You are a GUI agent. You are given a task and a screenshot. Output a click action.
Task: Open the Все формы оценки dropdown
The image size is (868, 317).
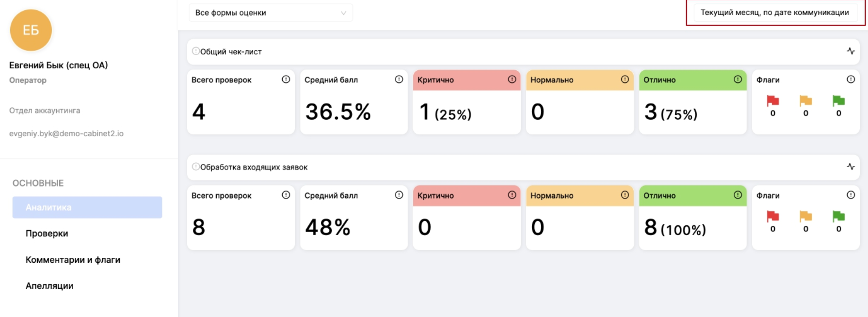coord(270,13)
